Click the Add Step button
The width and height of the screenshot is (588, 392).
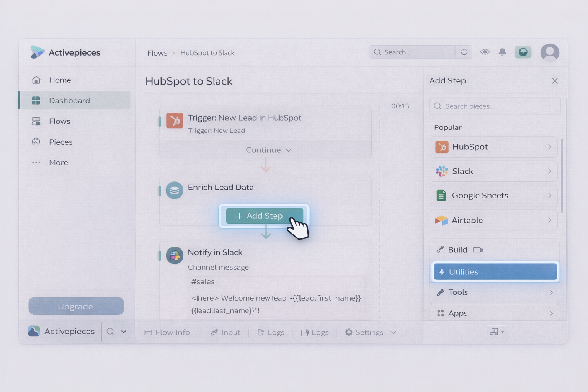(265, 216)
